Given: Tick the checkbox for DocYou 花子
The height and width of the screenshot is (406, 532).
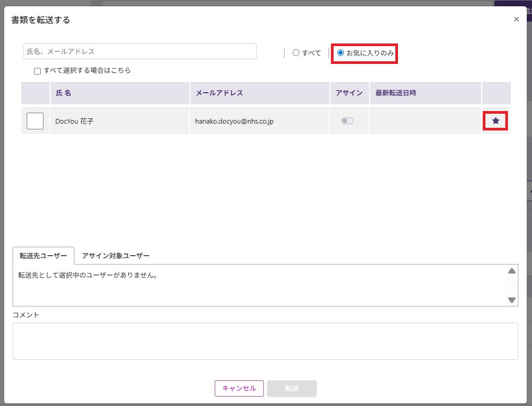Looking at the screenshot, I should (x=35, y=121).
